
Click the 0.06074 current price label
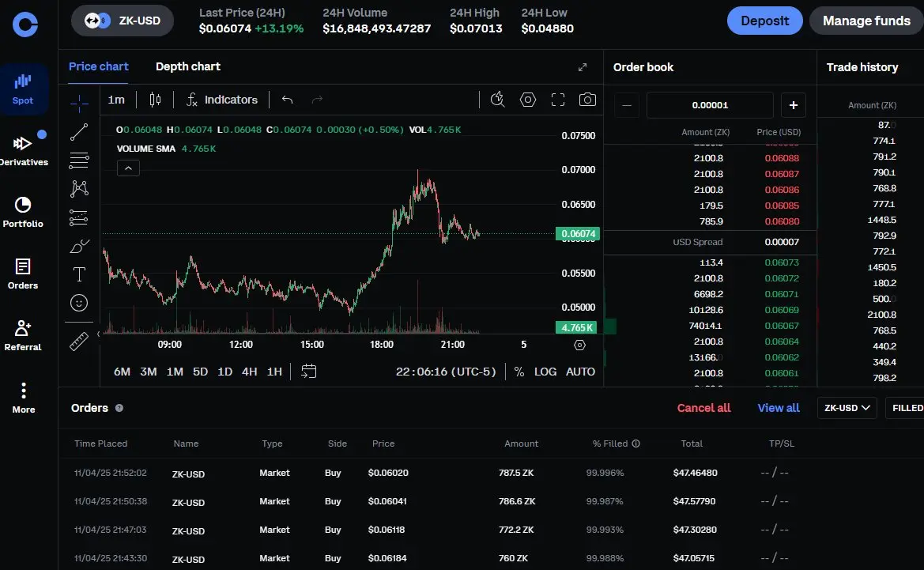[578, 234]
